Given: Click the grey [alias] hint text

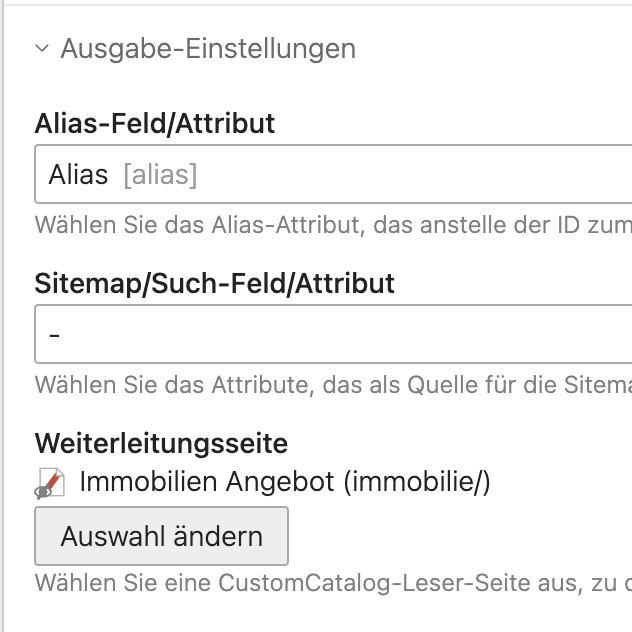Looking at the screenshot, I should [160, 176].
